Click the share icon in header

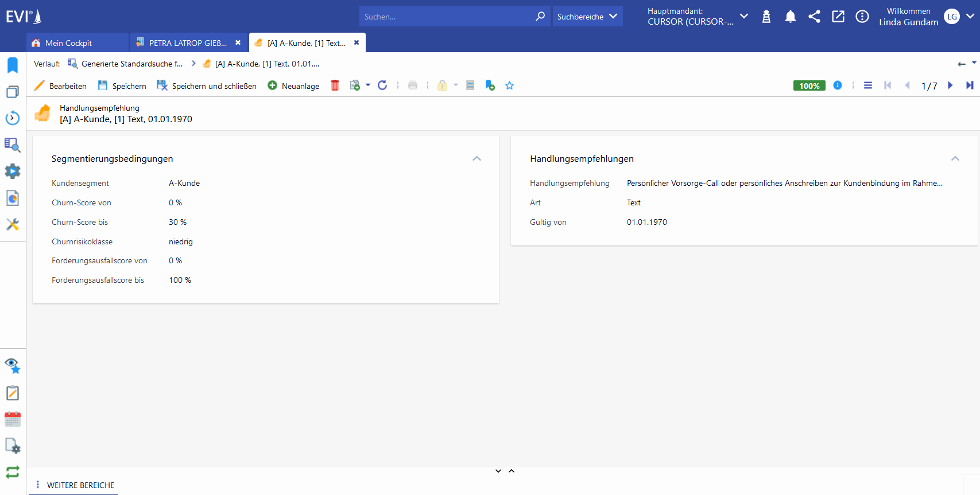click(814, 17)
